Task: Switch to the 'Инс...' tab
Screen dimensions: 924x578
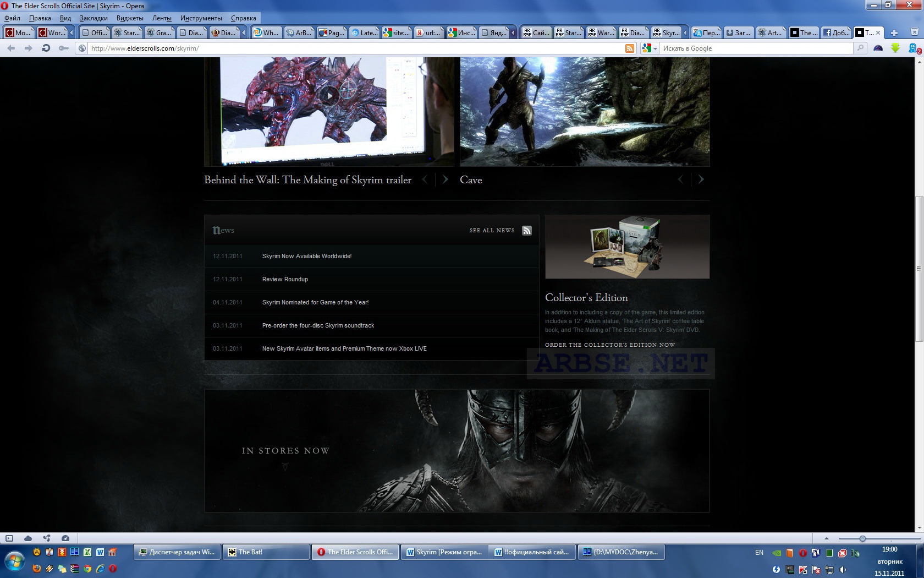Action: point(461,33)
